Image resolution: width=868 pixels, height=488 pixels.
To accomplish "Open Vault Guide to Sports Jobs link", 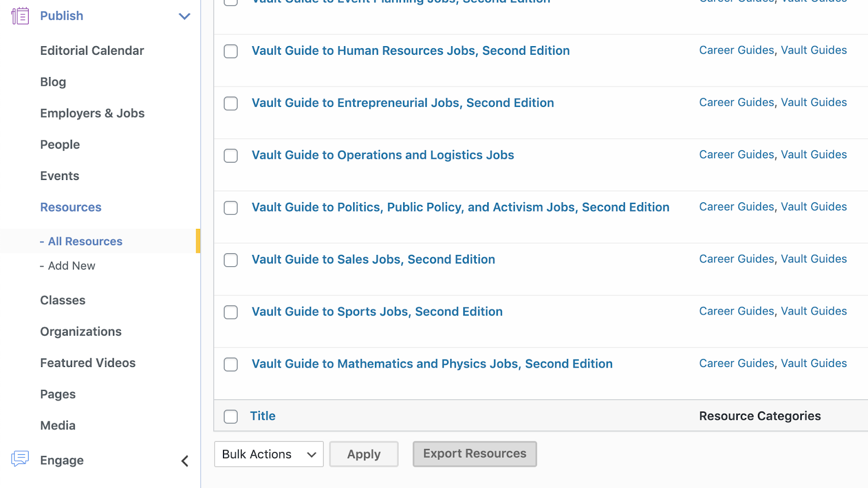I will [377, 312].
